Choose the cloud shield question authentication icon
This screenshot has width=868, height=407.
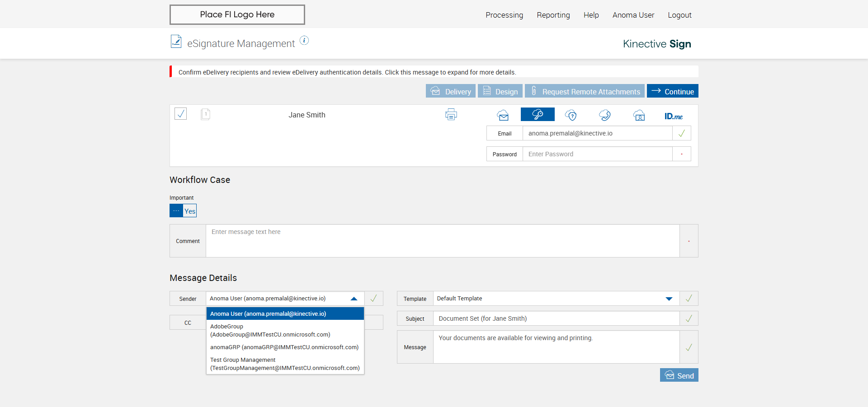(571, 115)
